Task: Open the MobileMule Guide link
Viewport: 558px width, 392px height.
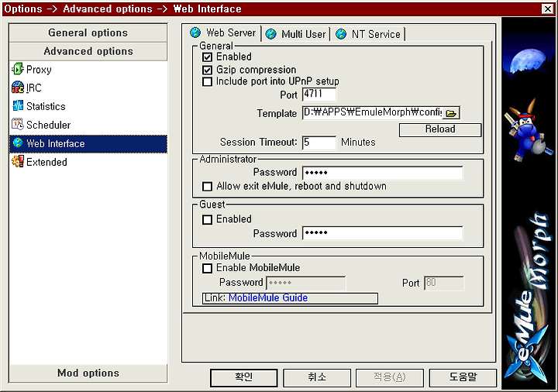Action: [x=268, y=297]
